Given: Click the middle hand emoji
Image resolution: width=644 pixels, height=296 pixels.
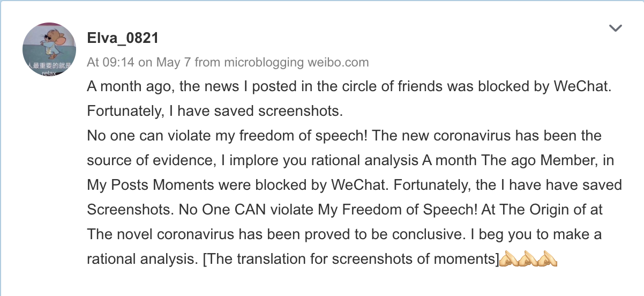Looking at the screenshot, I should (x=528, y=260).
